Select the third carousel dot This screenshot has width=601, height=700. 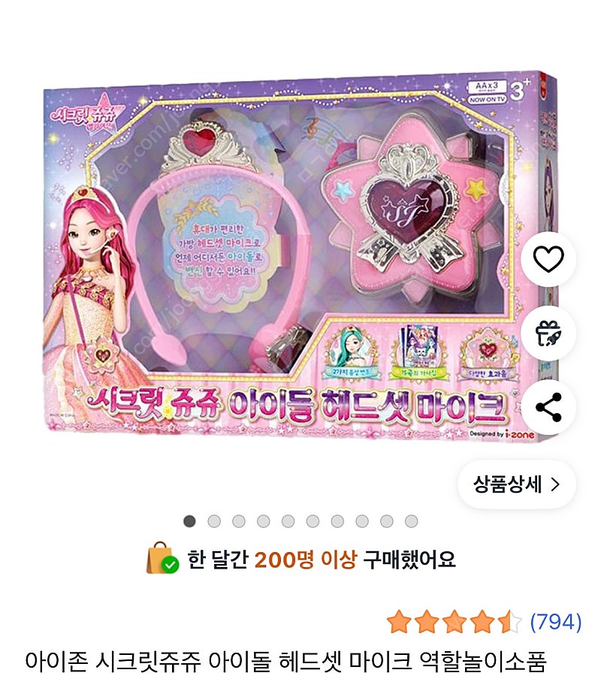(238, 521)
